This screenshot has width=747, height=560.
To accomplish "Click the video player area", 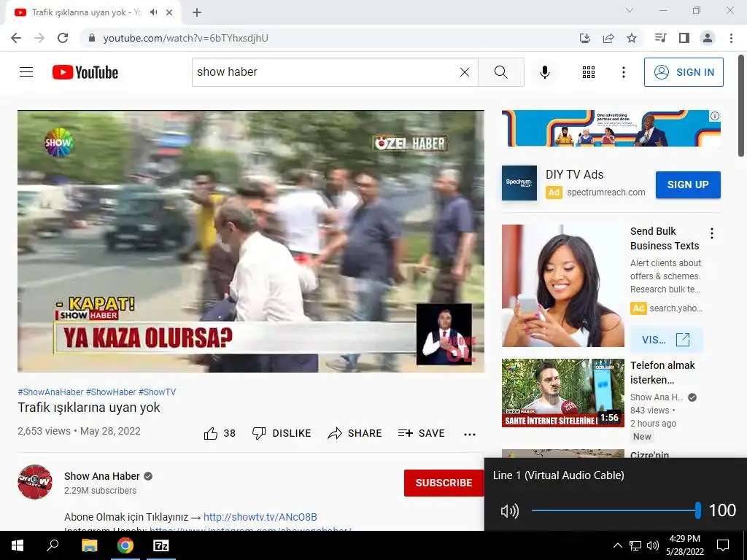I will 251,241.
